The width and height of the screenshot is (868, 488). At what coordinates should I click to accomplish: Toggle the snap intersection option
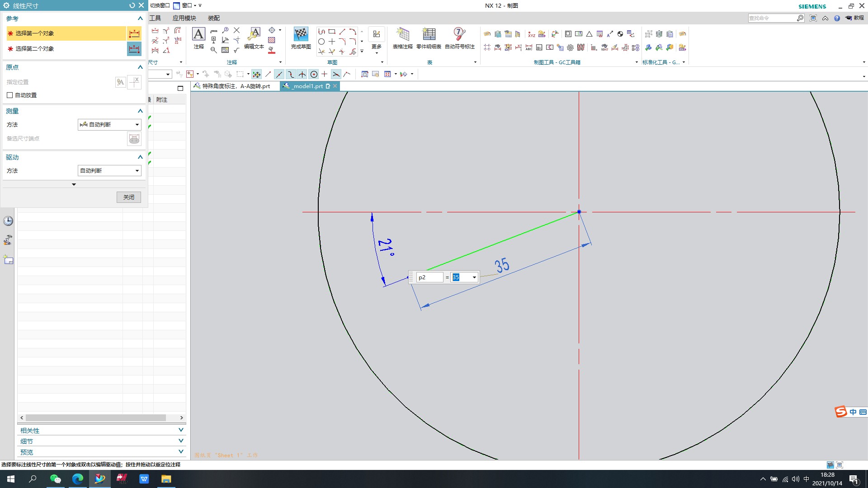point(302,74)
